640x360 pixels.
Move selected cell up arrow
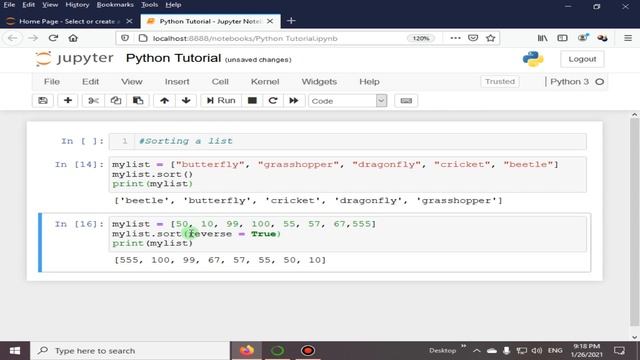click(164, 101)
